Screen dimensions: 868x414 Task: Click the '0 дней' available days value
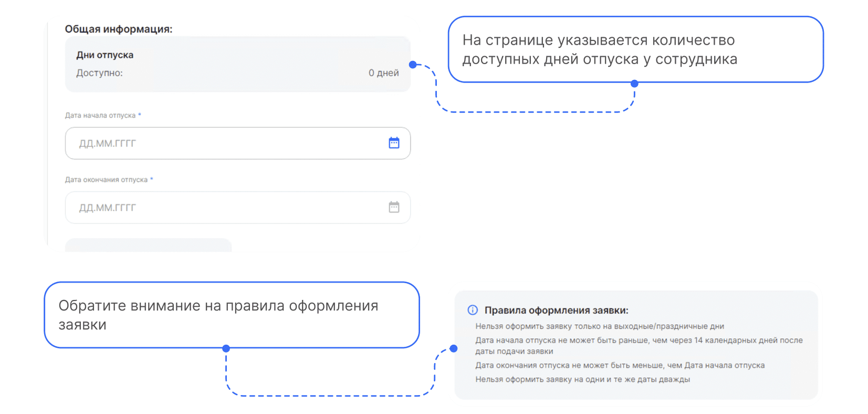click(x=383, y=73)
